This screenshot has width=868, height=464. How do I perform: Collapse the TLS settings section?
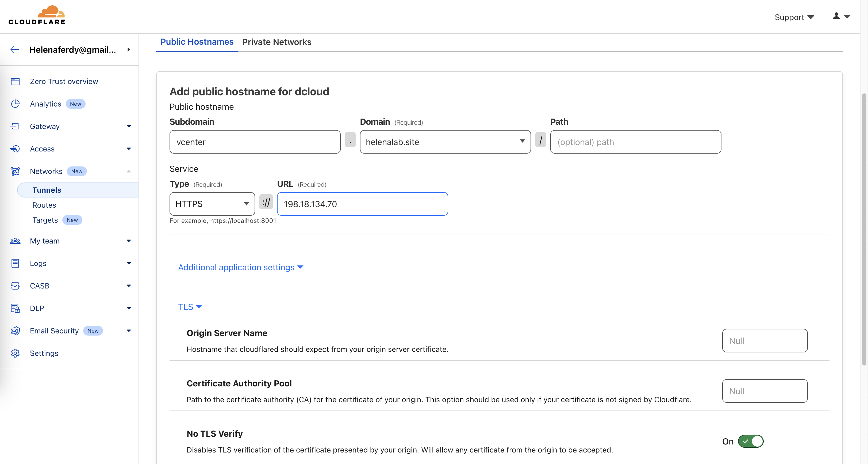pos(190,307)
